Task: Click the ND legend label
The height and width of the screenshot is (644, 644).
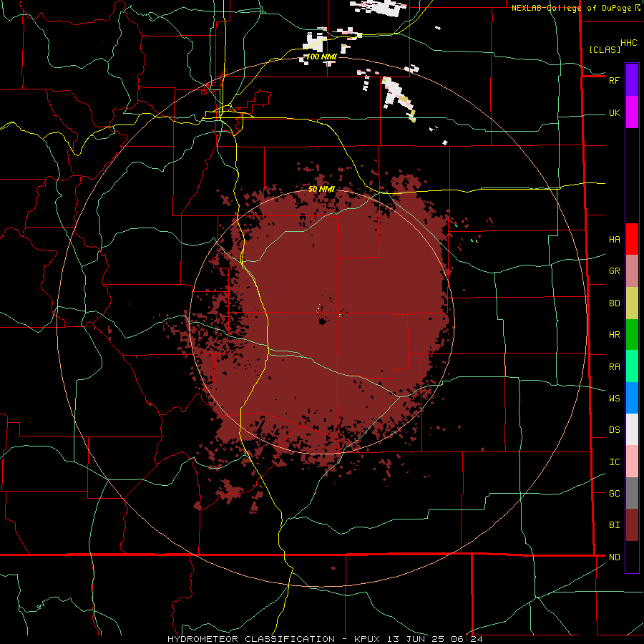Action: [614, 557]
